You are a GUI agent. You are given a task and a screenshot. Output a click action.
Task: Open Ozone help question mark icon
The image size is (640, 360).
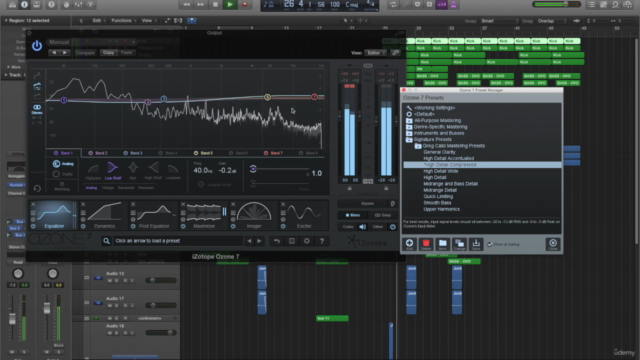tap(322, 241)
